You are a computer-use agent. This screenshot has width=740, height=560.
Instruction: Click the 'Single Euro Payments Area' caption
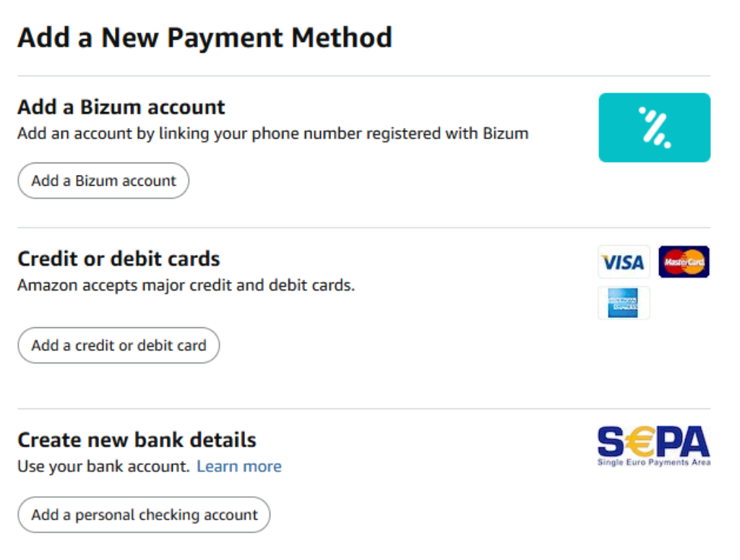coord(653,462)
